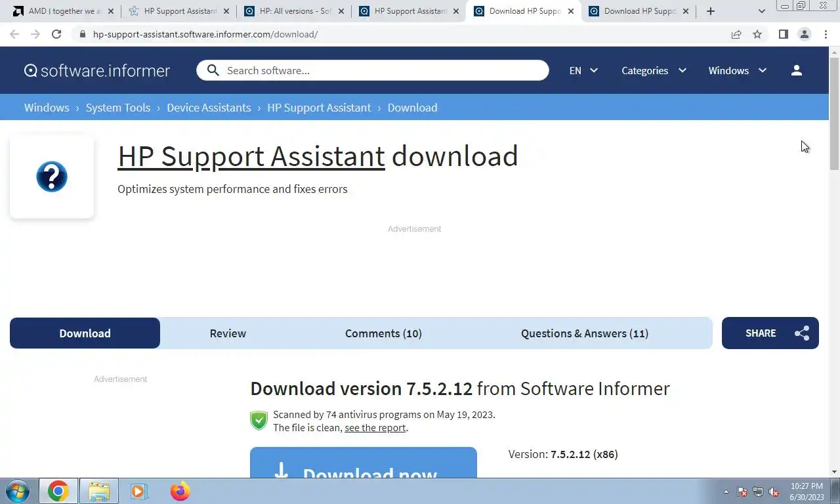Image resolution: width=840 pixels, height=504 pixels.
Task: Click the browser back arrow
Action: pos(14,34)
